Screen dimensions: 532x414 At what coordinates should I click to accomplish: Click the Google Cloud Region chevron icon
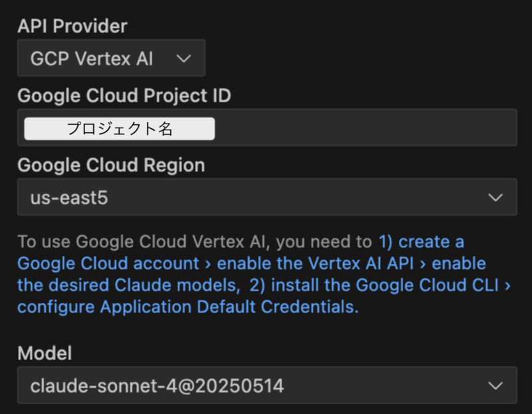tap(495, 197)
